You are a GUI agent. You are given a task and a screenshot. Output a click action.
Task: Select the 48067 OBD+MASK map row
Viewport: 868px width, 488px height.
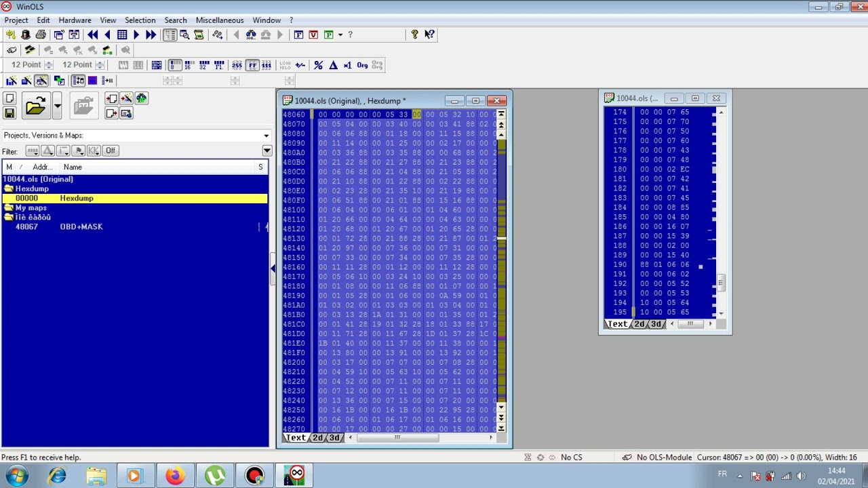[134, 226]
